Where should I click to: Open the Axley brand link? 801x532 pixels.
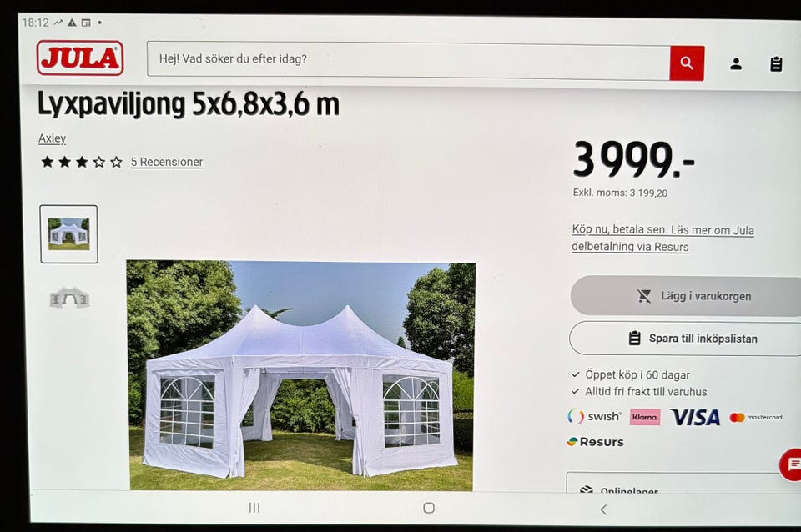click(x=52, y=138)
